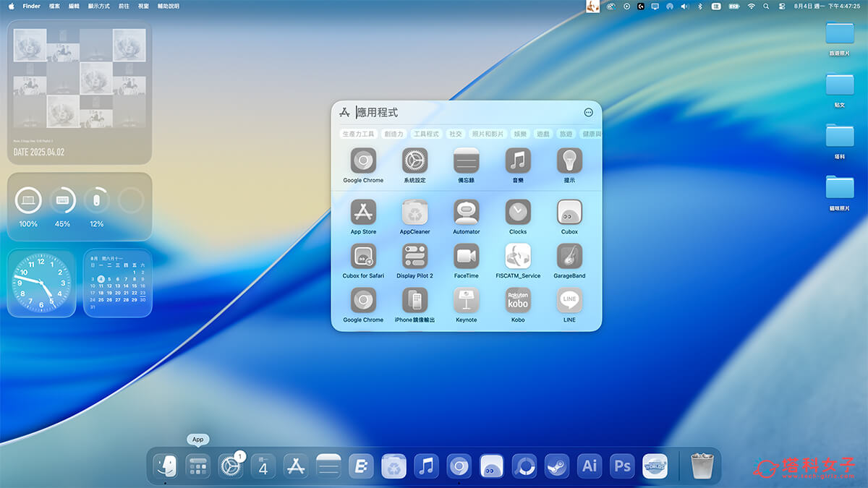Image resolution: width=868 pixels, height=488 pixels.
Task: Open the volume control in menu bar
Action: (x=684, y=6)
